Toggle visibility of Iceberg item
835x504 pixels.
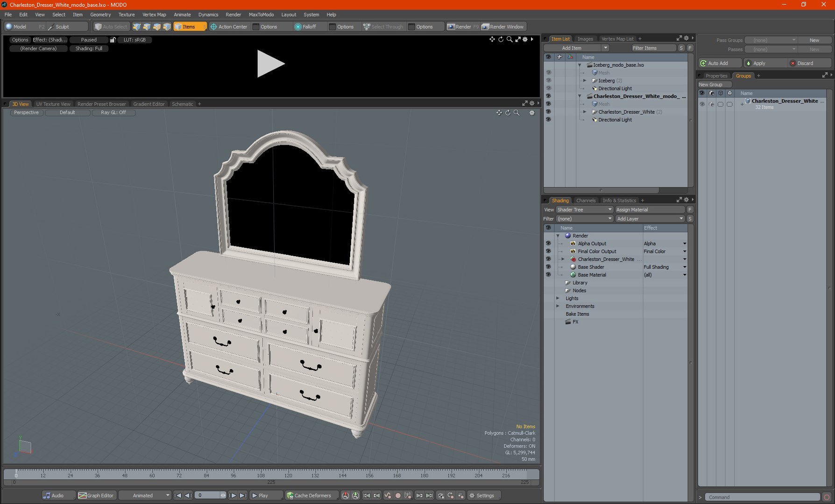[548, 80]
